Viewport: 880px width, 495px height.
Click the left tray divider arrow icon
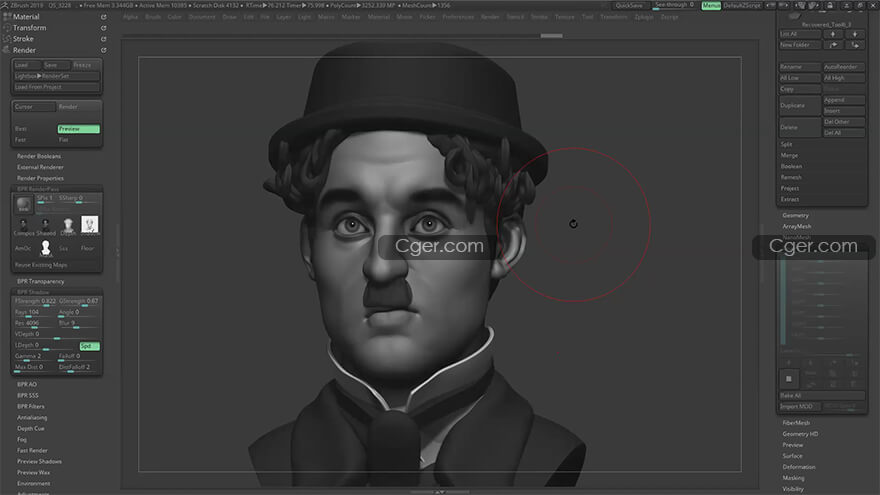118,253
